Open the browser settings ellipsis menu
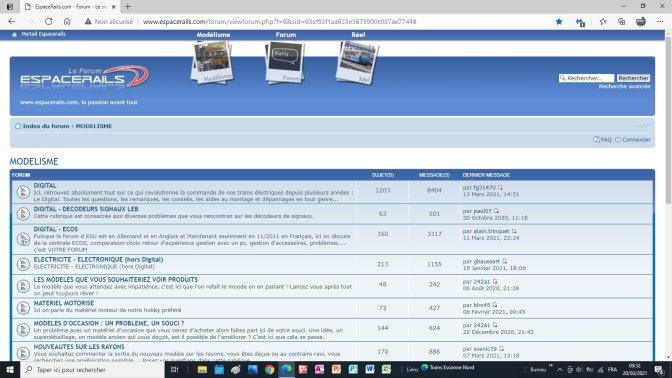672x378 pixels. 660,21
